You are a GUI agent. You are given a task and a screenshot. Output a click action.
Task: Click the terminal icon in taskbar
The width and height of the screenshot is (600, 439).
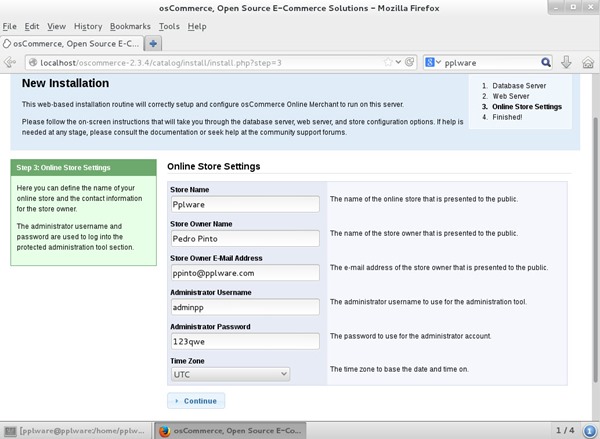tap(10, 431)
